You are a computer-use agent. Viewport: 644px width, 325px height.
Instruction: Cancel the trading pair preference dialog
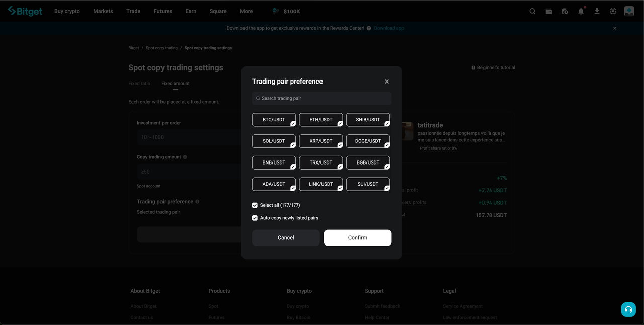(x=285, y=237)
